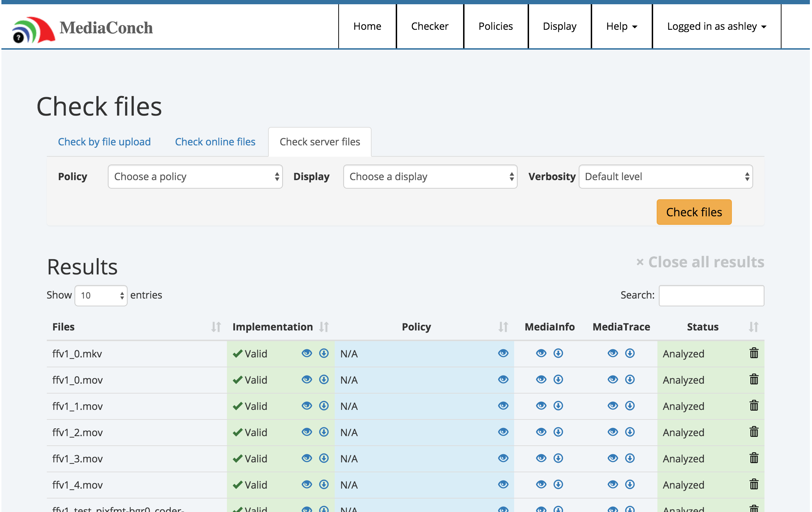Open the Choose a display dropdown

click(430, 177)
